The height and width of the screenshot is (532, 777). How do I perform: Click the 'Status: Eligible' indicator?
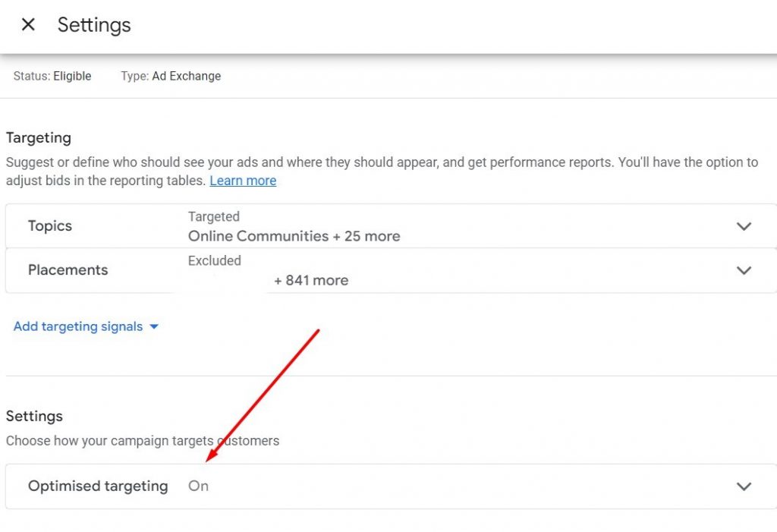point(52,76)
